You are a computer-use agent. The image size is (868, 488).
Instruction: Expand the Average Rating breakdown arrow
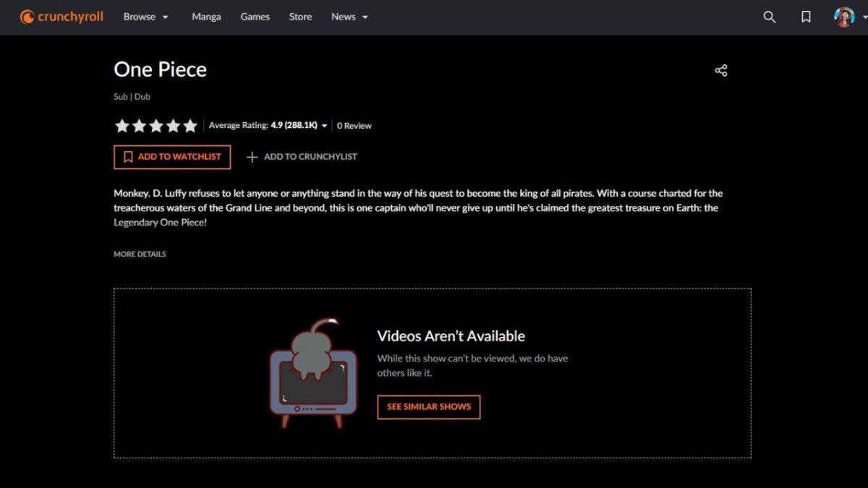click(324, 126)
